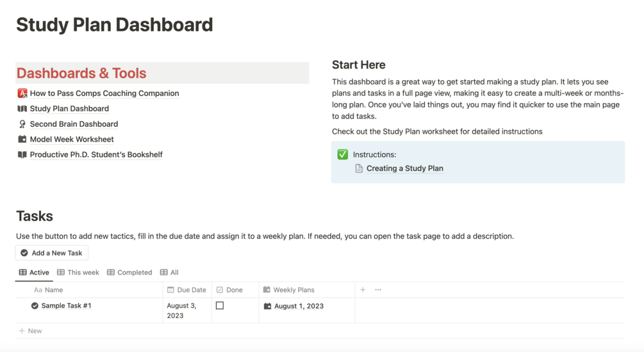Open the Model Week Worksheet link
The width and height of the screenshot is (644, 352).
72,140
